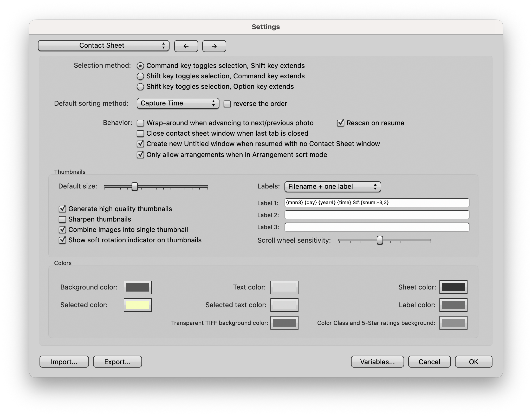Click the Default size slider handle

click(134, 186)
